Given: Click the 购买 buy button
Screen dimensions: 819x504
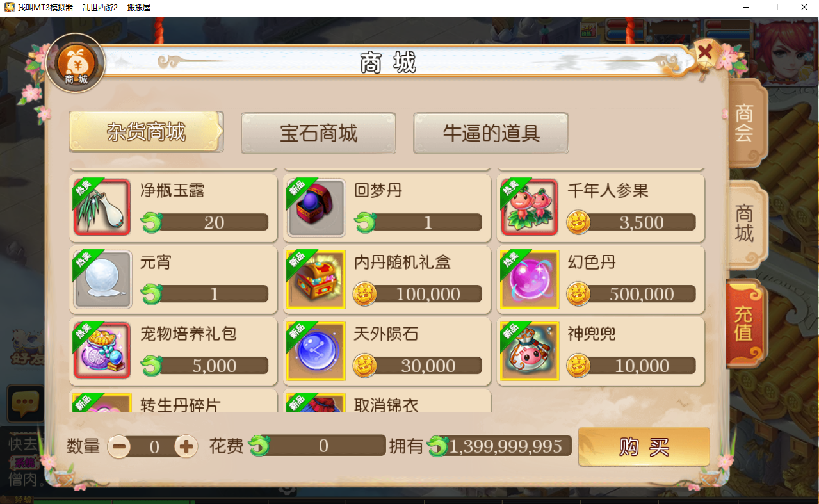Looking at the screenshot, I should [x=644, y=446].
